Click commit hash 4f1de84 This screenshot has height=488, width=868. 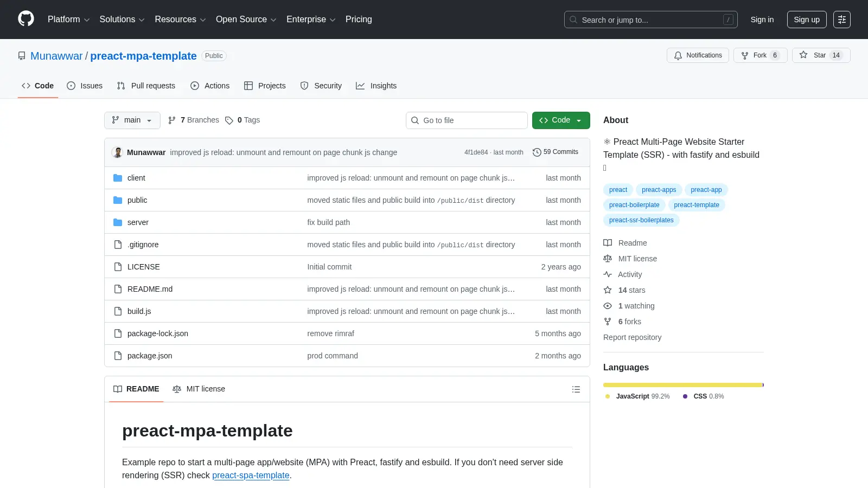tap(476, 152)
